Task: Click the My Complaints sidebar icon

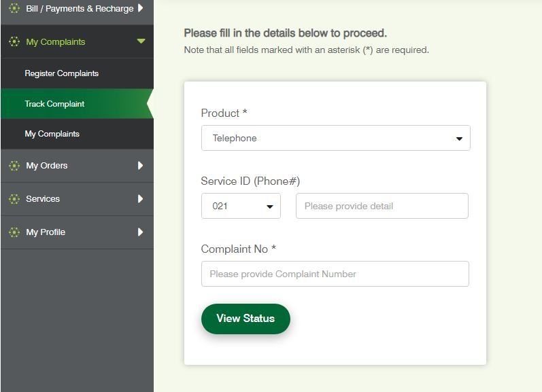Action: [x=14, y=41]
